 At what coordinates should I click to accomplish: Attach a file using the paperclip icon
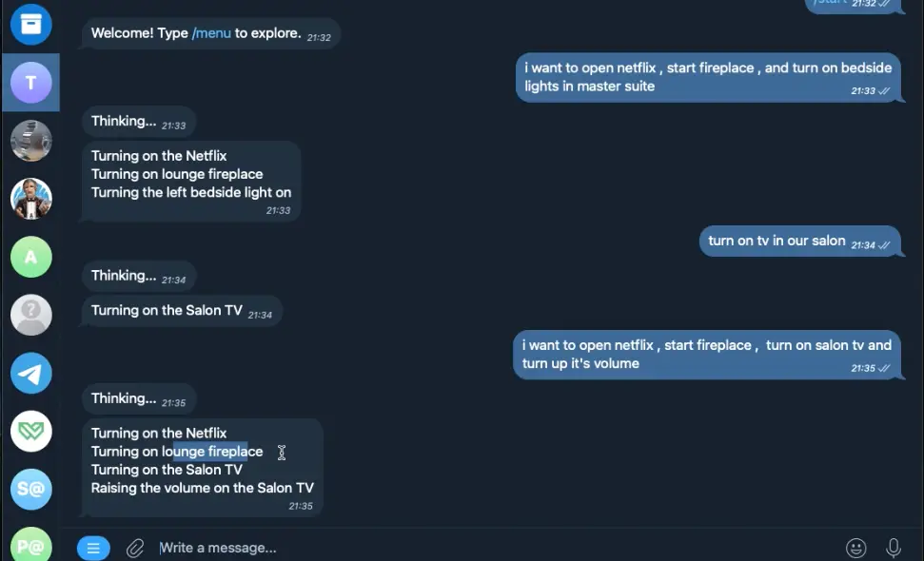[135, 548]
